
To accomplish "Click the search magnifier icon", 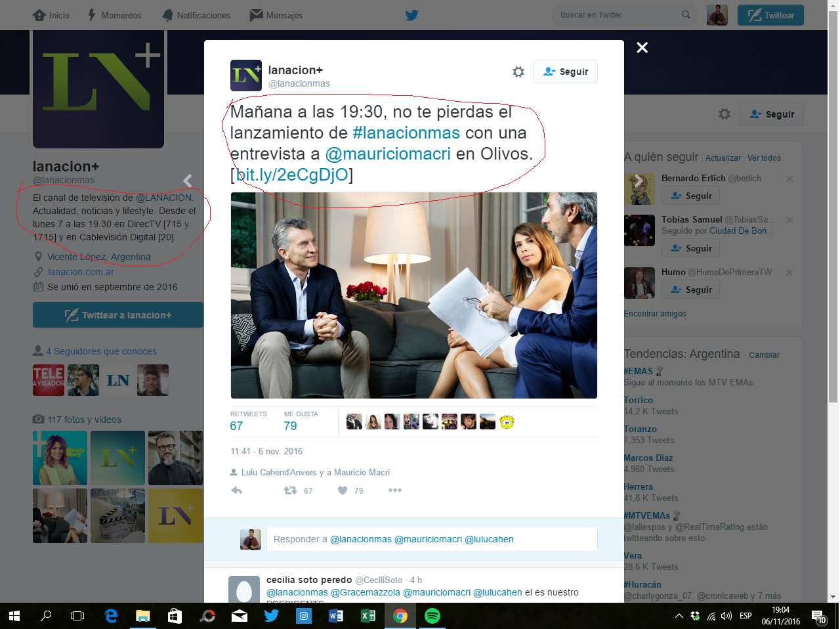I will (686, 14).
